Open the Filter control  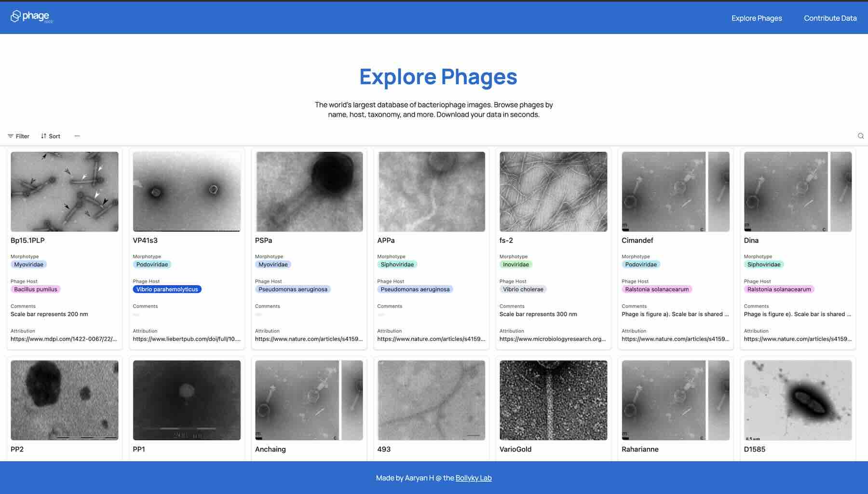click(18, 136)
